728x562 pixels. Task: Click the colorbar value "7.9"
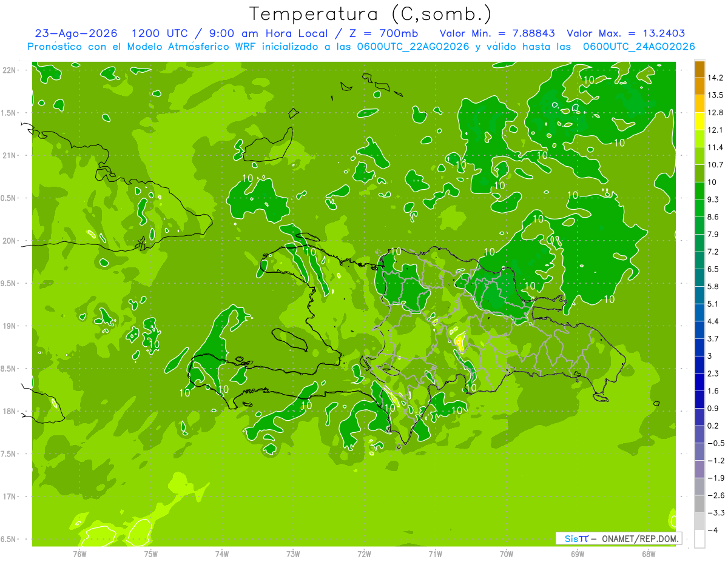[x=713, y=234]
